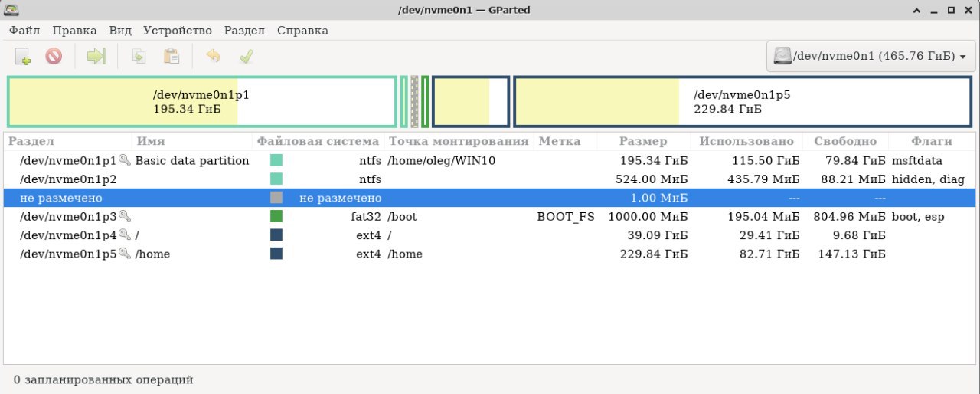Click the ntfs color swatch in nvme0n1p1 row

pyautogui.click(x=276, y=160)
